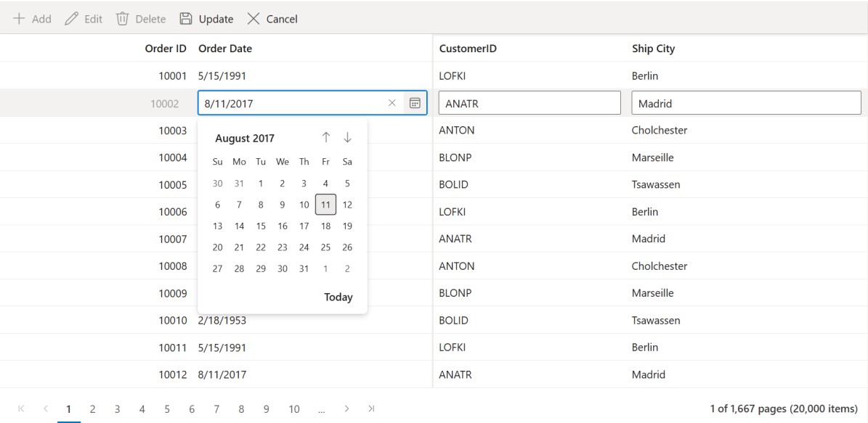The image size is (868, 423).
Task: Navigate to page 5 in pager
Action: click(x=168, y=409)
